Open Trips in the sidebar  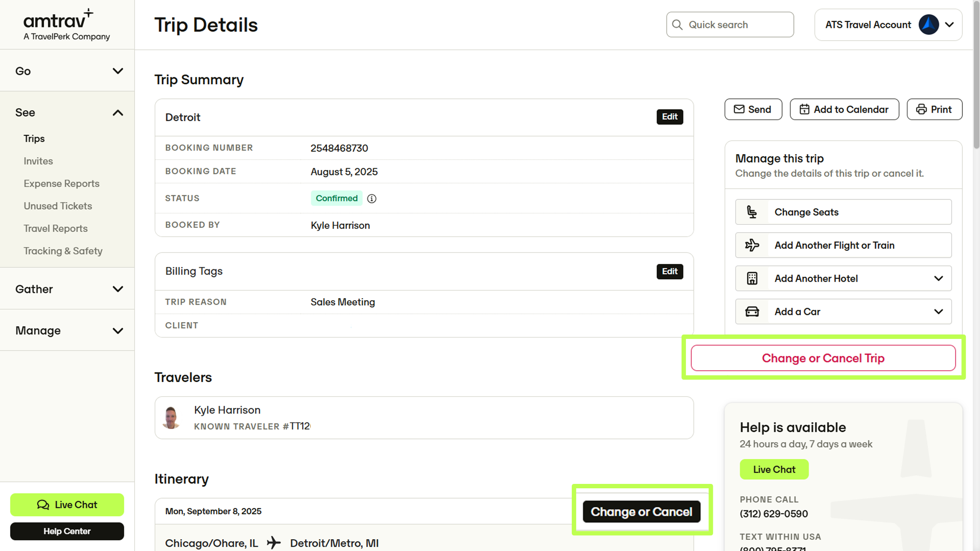coord(34,139)
